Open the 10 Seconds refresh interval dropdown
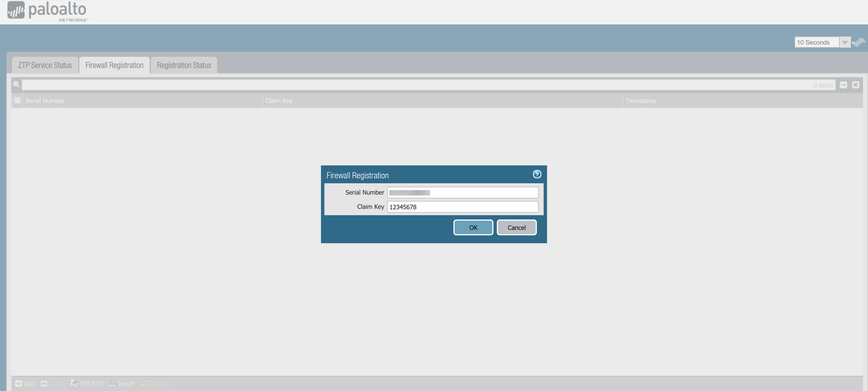The height and width of the screenshot is (391, 868). (x=844, y=43)
